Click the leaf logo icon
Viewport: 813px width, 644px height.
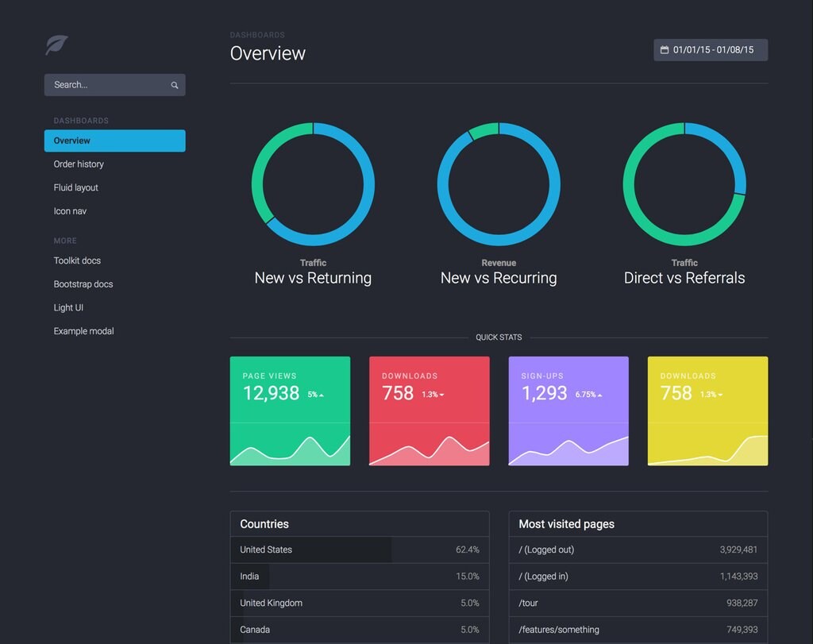click(x=56, y=45)
